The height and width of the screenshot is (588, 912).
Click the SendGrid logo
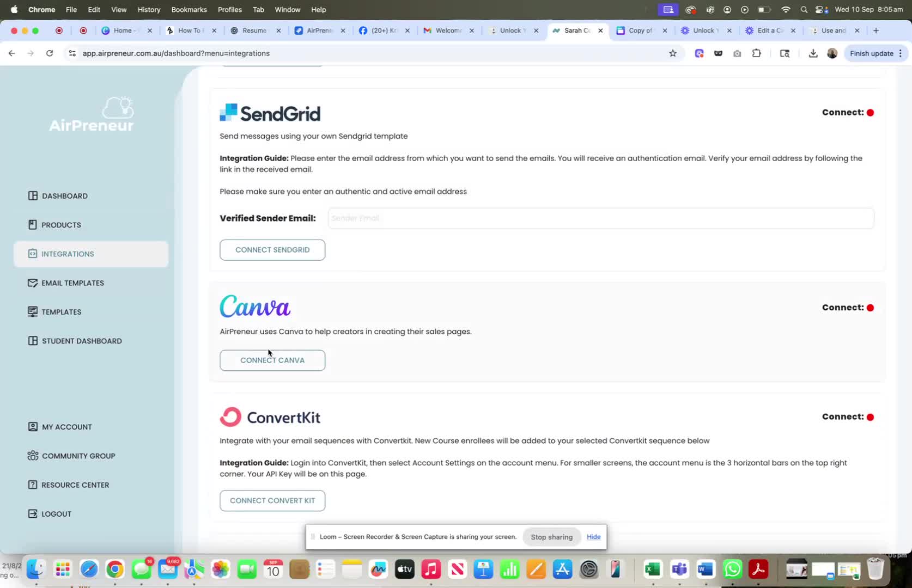270,113
